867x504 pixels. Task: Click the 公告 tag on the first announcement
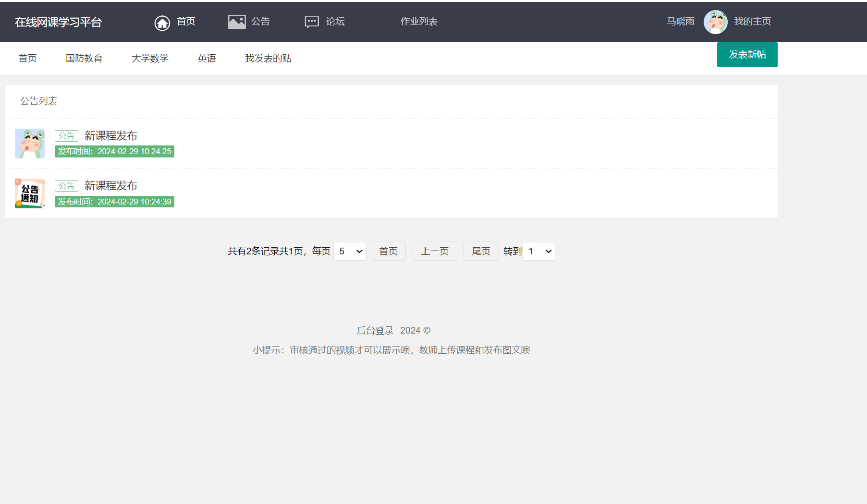coord(66,135)
